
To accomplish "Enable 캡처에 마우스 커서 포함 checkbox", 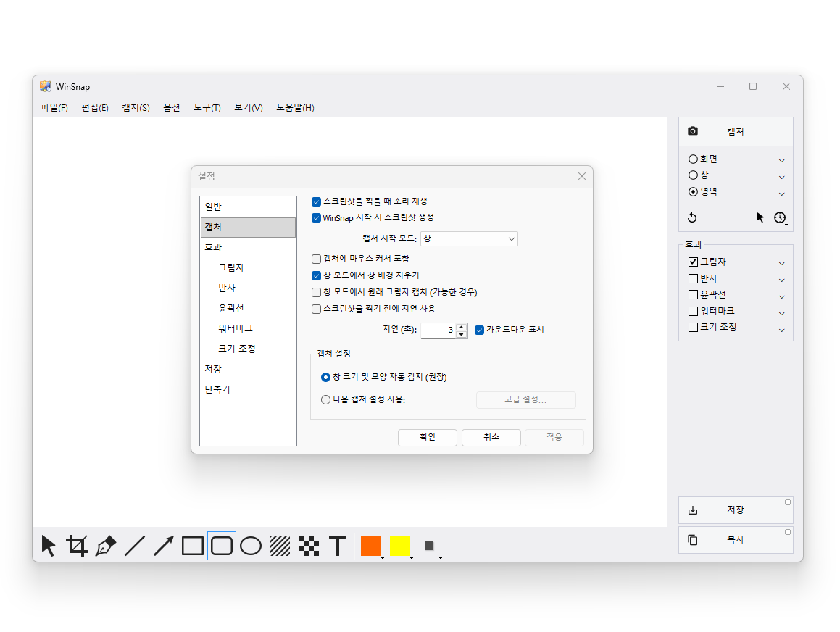I will click(316, 259).
